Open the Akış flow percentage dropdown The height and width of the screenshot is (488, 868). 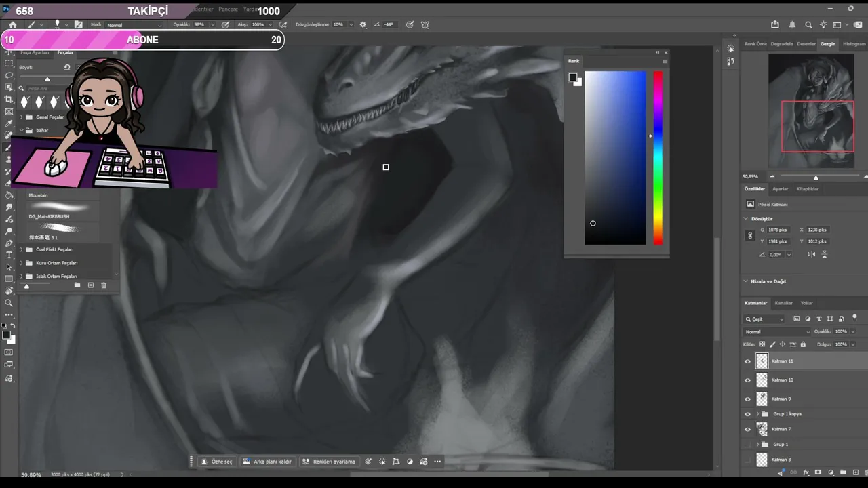click(x=271, y=25)
